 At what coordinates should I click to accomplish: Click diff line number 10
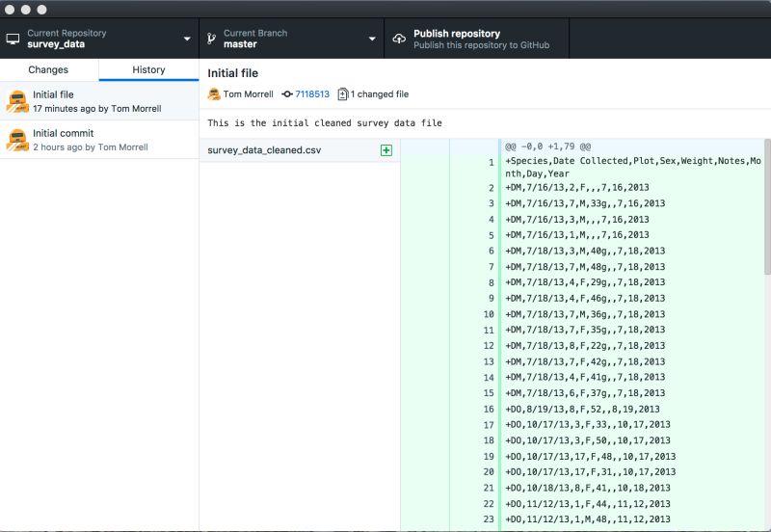[x=489, y=314]
